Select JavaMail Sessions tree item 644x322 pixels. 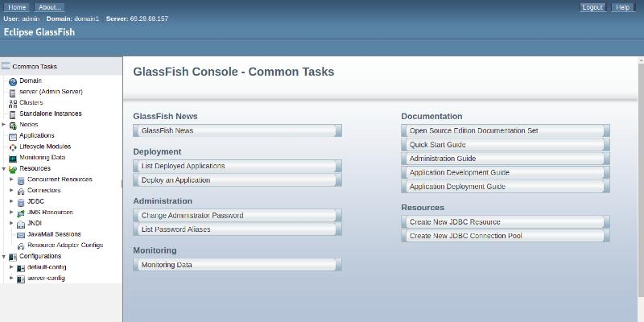(54, 234)
